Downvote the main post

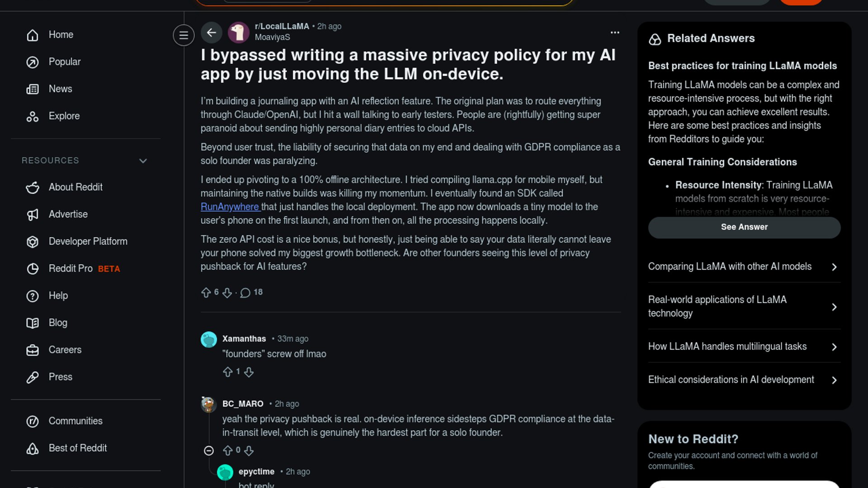point(227,293)
